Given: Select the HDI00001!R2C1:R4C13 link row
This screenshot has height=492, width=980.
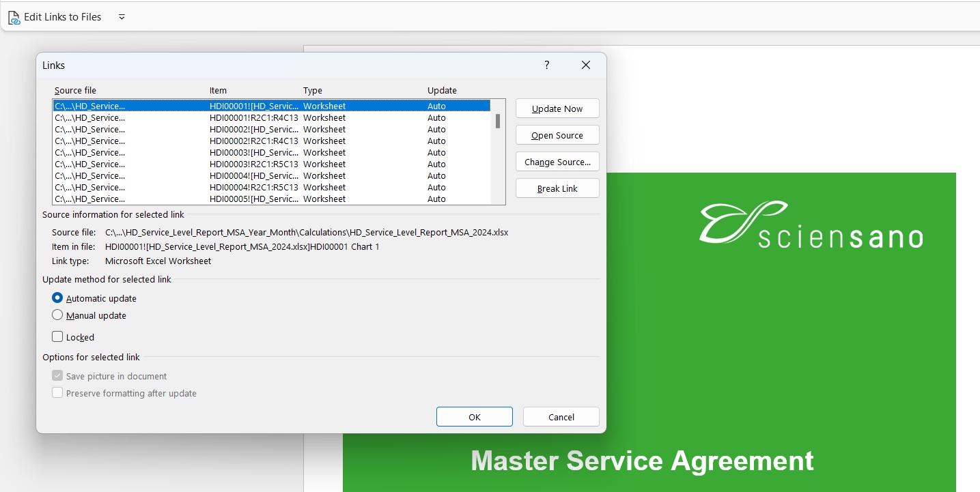Looking at the screenshot, I should [x=253, y=117].
